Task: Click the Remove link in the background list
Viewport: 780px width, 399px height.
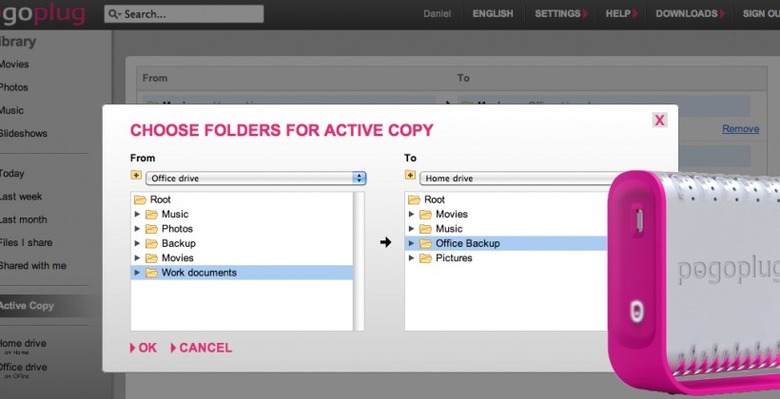Action: 741,129
